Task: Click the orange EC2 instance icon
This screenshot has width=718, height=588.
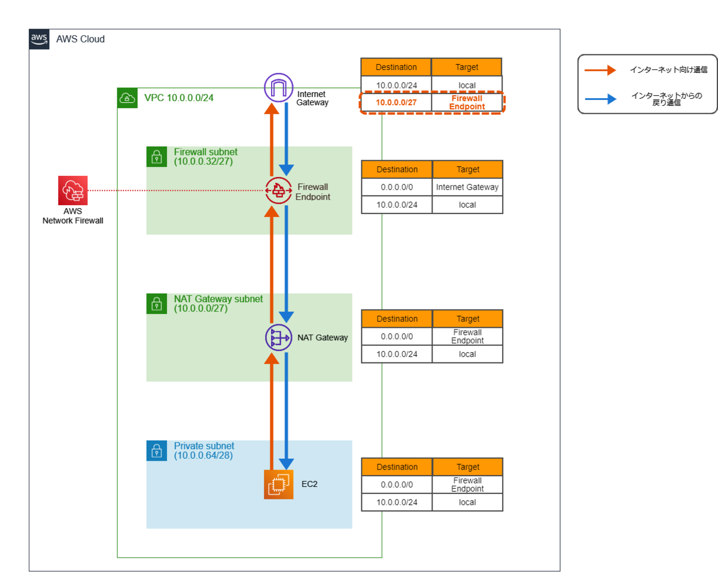Action: [x=279, y=485]
